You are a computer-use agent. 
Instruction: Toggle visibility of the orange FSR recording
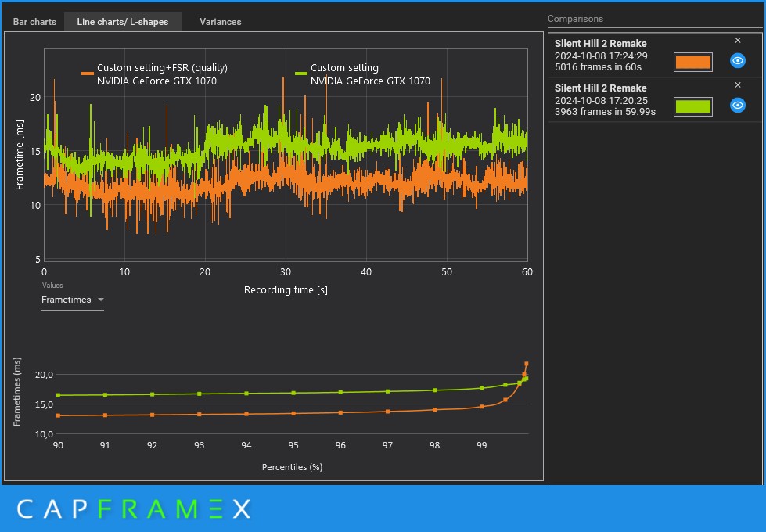click(x=737, y=60)
